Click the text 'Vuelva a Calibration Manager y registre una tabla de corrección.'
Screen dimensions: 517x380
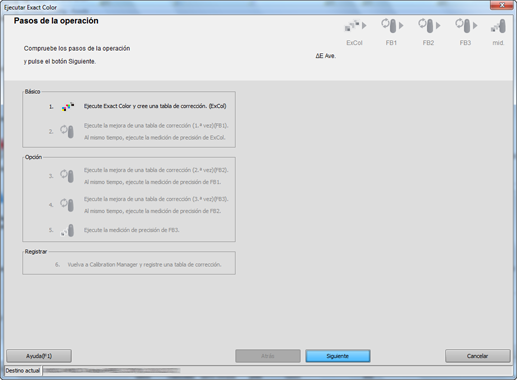(x=144, y=264)
